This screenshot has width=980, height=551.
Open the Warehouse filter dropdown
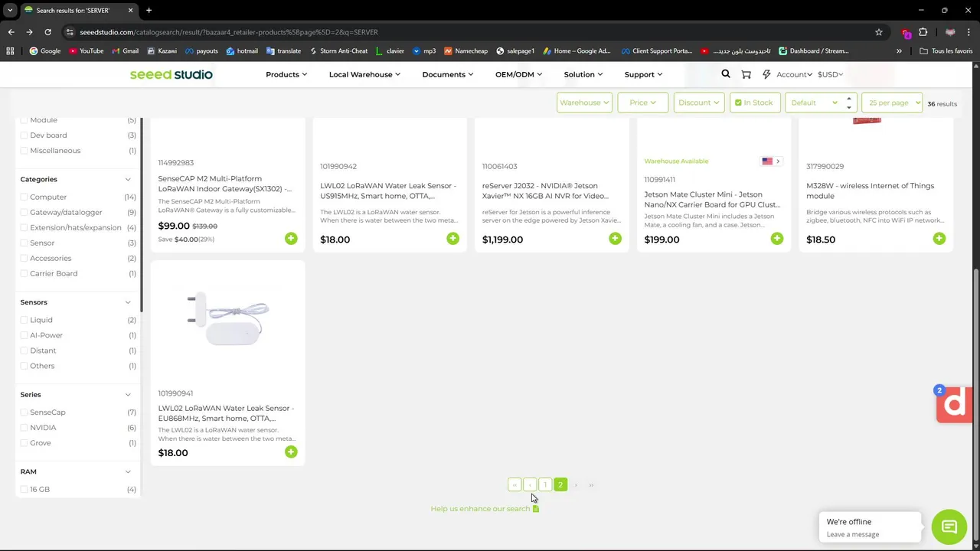pyautogui.click(x=584, y=103)
